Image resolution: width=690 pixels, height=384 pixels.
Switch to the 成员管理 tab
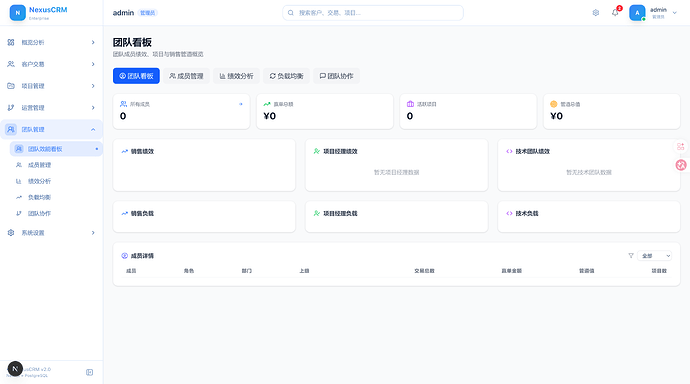tap(187, 76)
